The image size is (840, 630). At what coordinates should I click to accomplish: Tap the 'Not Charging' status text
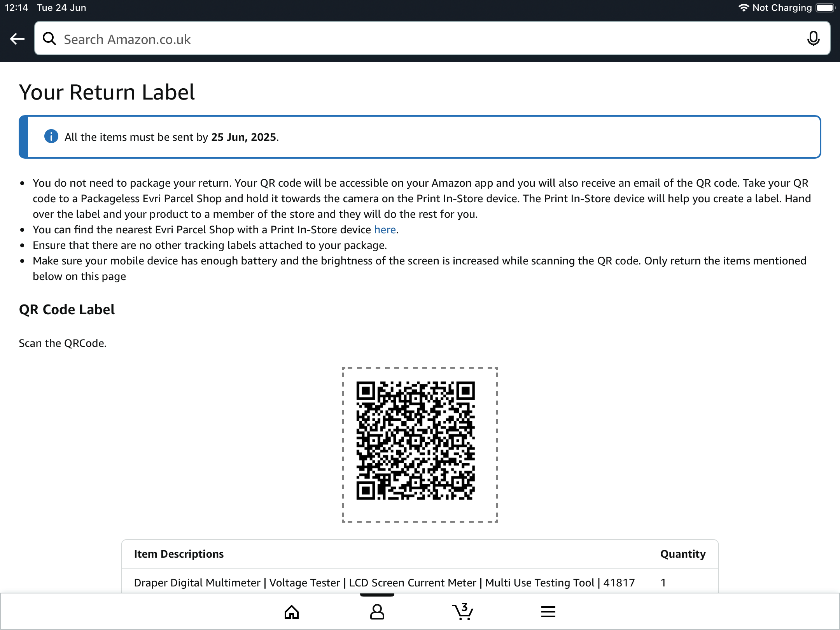[x=782, y=8]
